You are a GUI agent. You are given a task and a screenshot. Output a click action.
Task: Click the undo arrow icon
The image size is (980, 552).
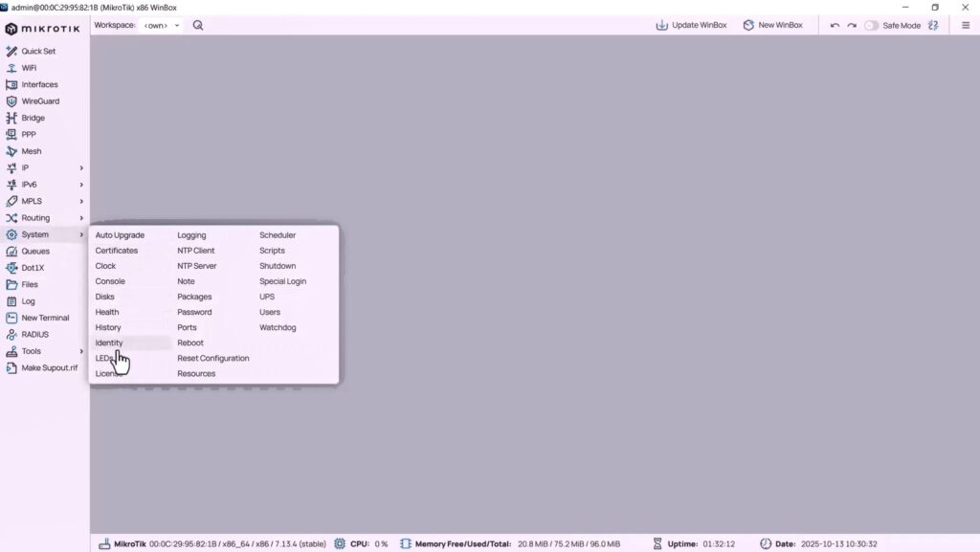tap(835, 26)
